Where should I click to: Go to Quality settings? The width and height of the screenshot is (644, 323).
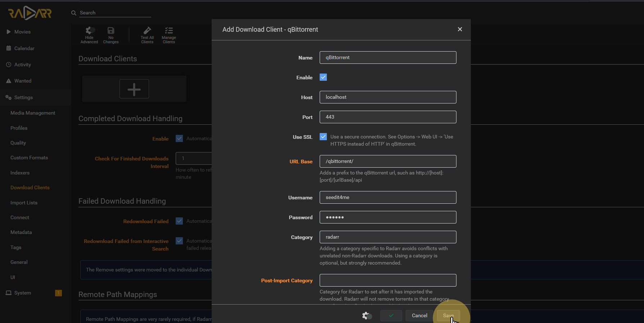pyautogui.click(x=18, y=143)
